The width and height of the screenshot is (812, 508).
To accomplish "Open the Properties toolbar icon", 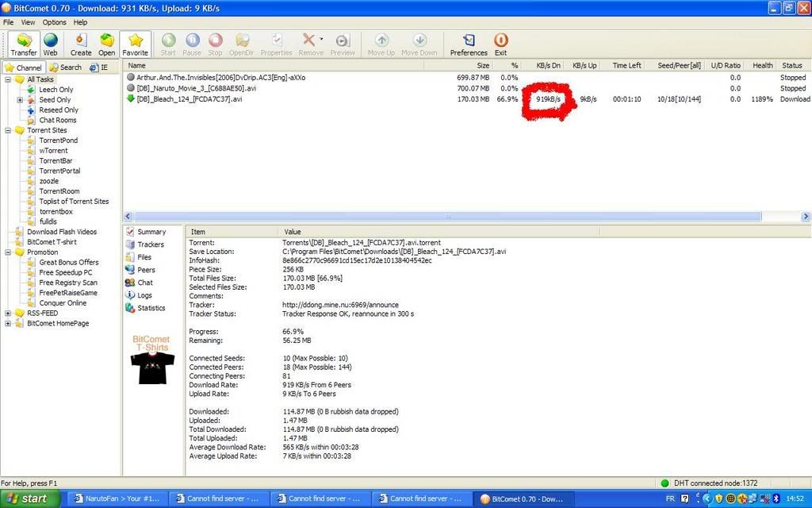I will tap(277, 40).
